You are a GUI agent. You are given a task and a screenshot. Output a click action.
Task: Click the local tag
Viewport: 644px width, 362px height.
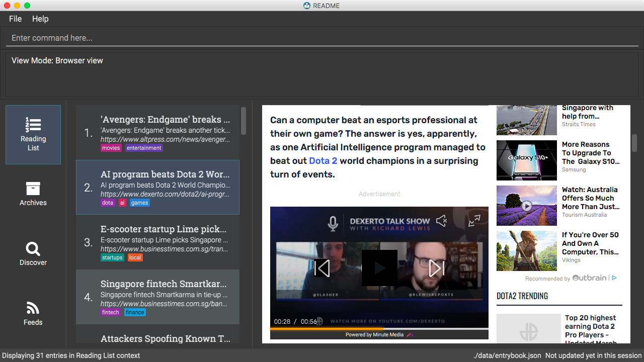point(135,257)
